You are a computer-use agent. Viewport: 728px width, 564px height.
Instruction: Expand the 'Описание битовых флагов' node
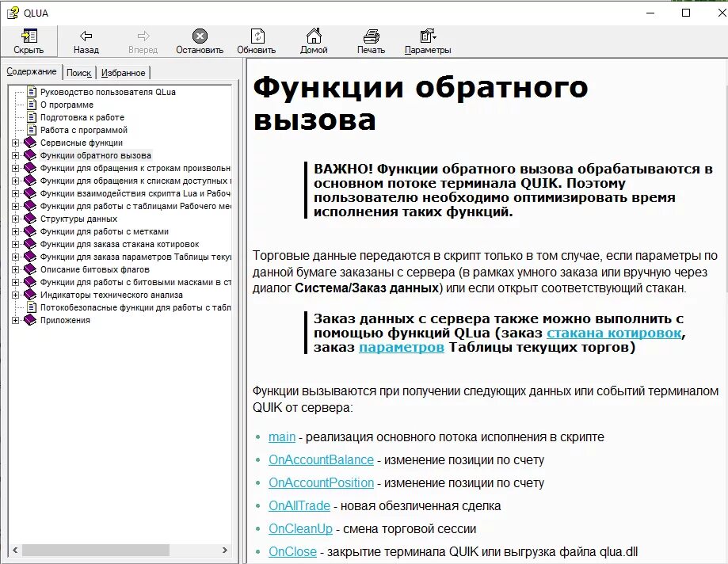point(15,269)
